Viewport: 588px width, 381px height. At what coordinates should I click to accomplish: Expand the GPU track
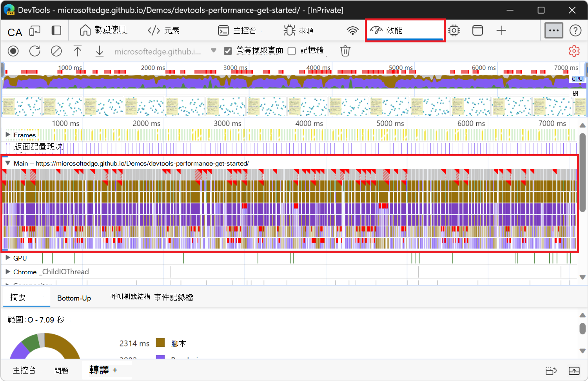pyautogui.click(x=8, y=258)
